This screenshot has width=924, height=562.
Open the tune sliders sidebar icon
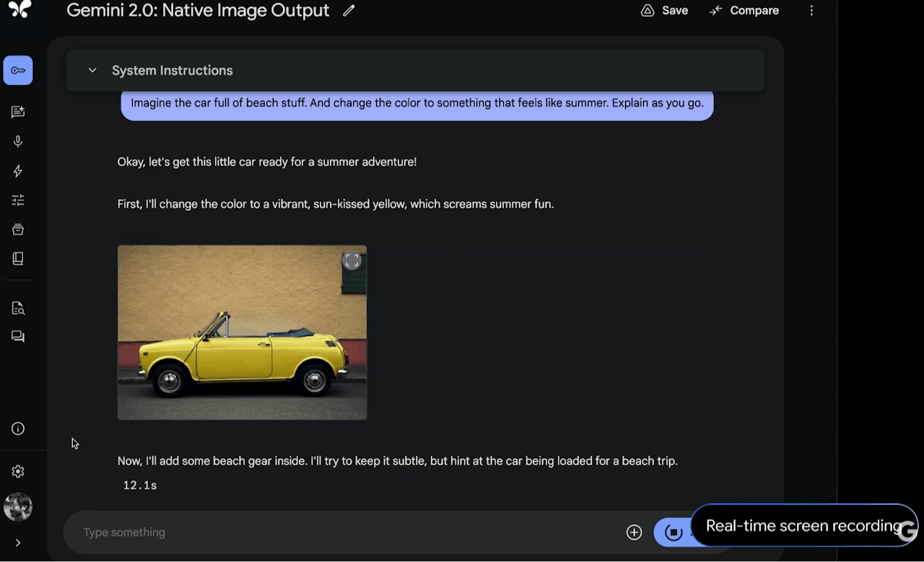(18, 200)
